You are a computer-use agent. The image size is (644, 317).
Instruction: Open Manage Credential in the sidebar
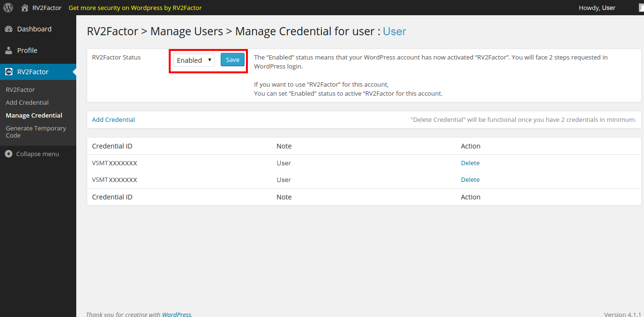click(x=34, y=115)
